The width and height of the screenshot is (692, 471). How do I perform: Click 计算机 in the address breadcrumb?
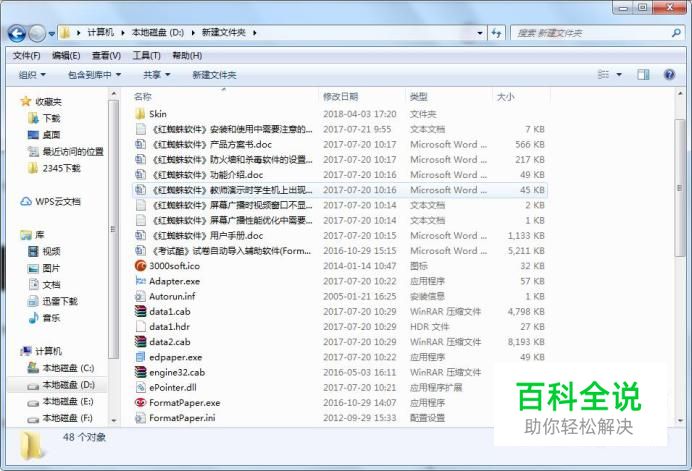pyautogui.click(x=101, y=33)
